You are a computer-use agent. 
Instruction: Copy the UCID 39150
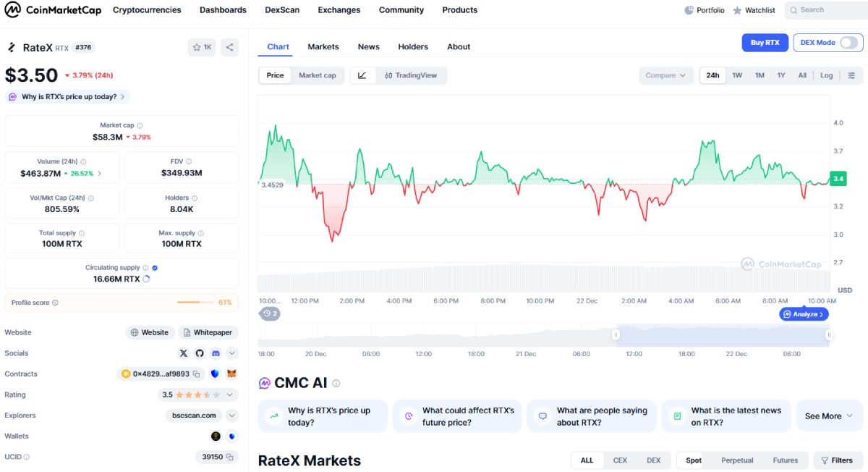click(229, 457)
